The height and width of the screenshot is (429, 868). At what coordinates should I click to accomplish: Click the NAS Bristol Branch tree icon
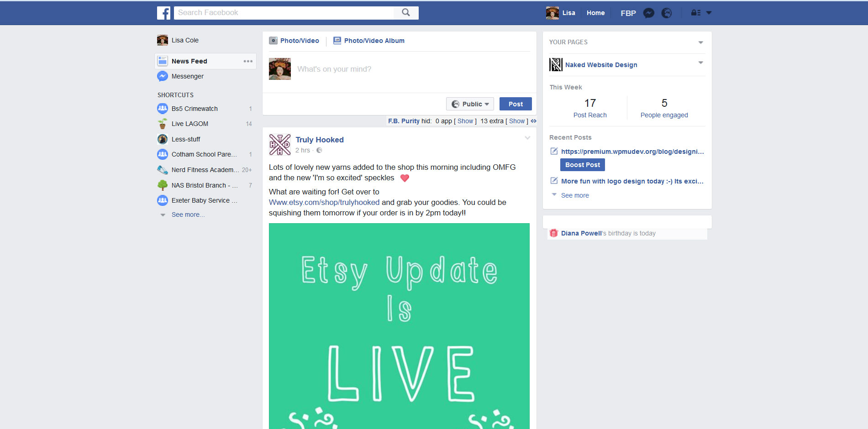(163, 185)
